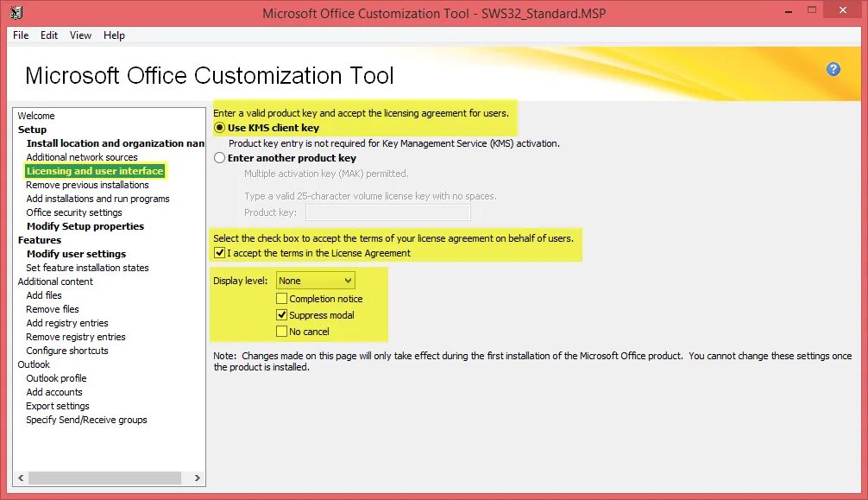The width and height of the screenshot is (868, 500).
Task: Open Remove previous installations page
Action: click(x=87, y=185)
